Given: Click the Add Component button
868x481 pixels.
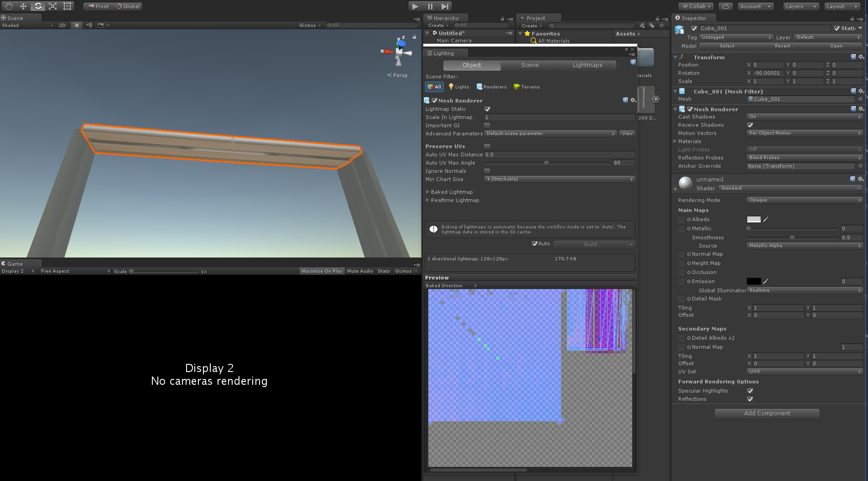Looking at the screenshot, I should 767,414.
